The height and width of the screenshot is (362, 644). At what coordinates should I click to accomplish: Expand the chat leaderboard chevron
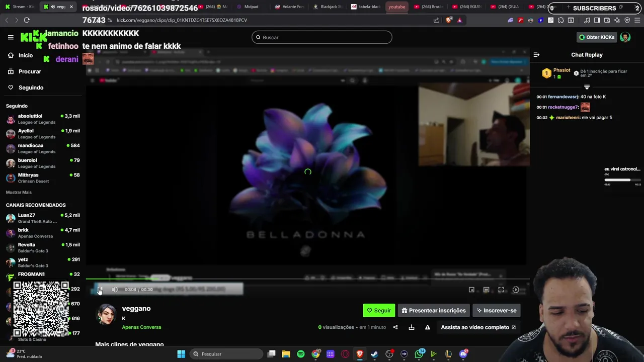(x=587, y=87)
